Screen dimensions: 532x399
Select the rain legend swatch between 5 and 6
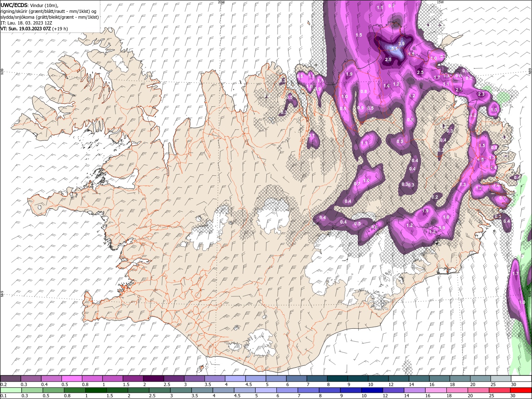tap(266, 390)
